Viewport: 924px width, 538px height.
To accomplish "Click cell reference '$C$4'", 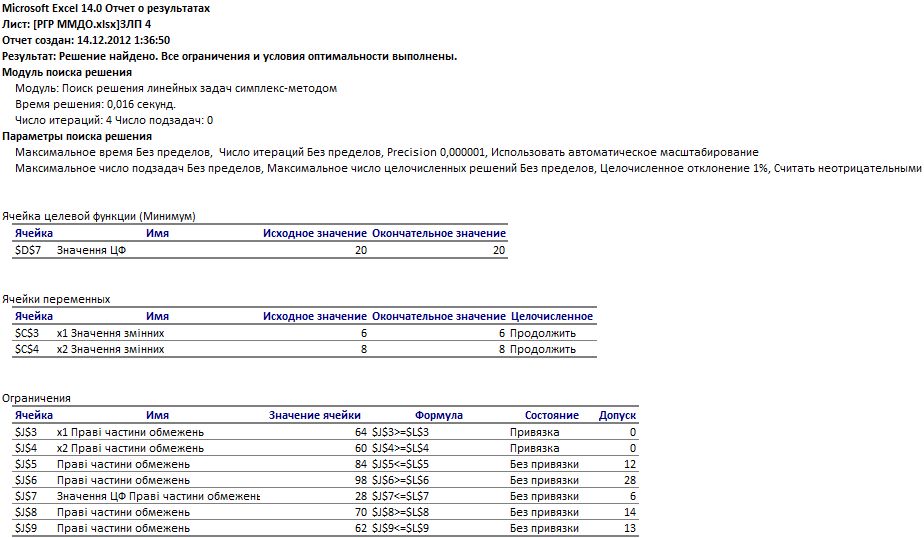I will coord(27,349).
